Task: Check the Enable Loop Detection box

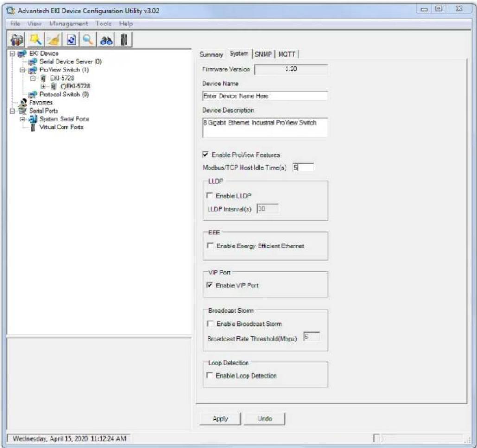Action: [210, 375]
